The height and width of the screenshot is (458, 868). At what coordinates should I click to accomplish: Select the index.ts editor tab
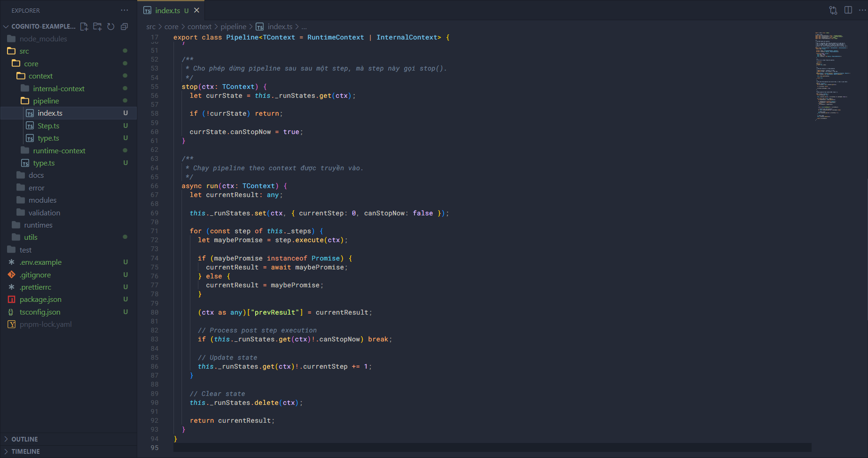pos(167,10)
